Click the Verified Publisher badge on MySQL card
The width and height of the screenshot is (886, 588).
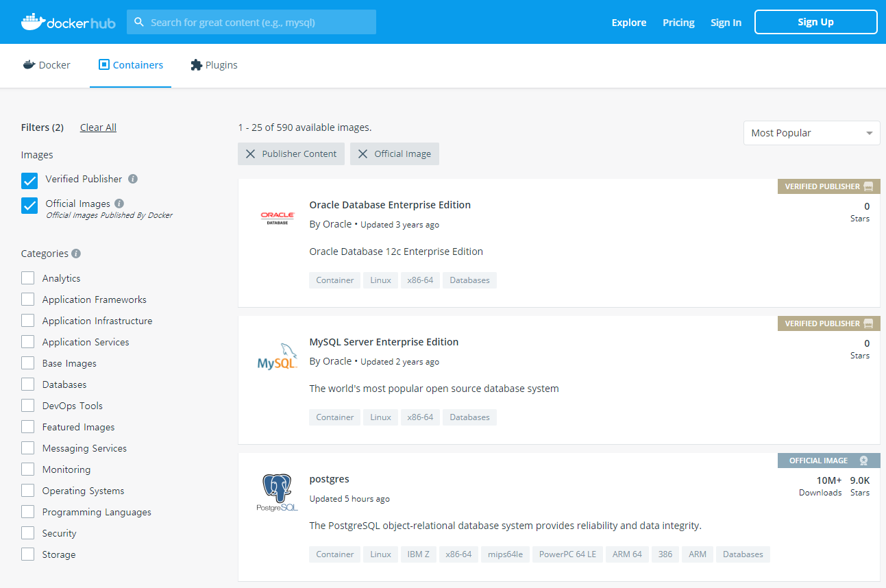(x=828, y=323)
